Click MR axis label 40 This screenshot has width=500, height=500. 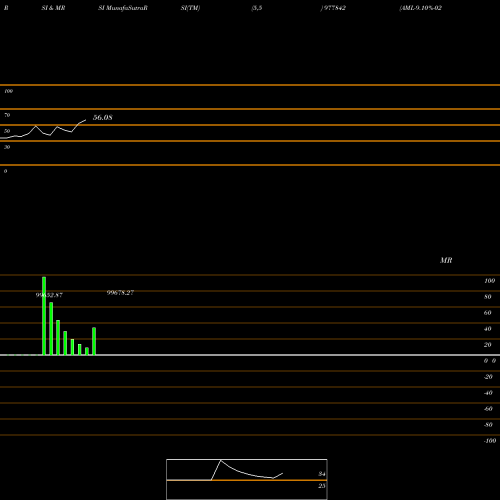coord(488,329)
